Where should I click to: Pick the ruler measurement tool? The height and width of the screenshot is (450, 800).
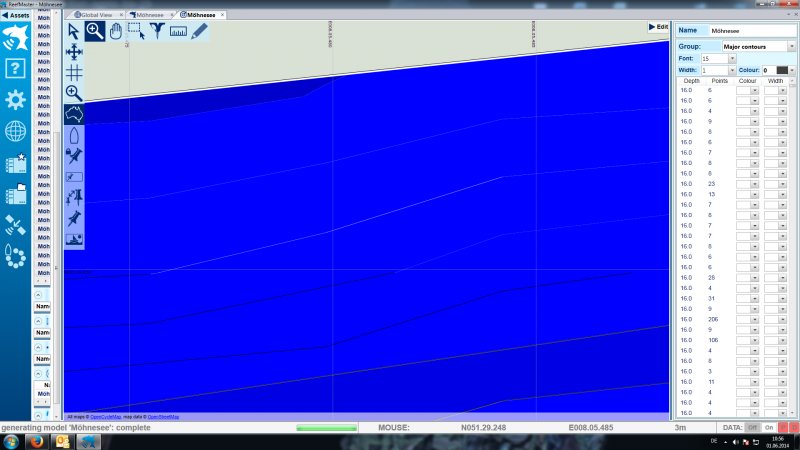click(x=179, y=31)
